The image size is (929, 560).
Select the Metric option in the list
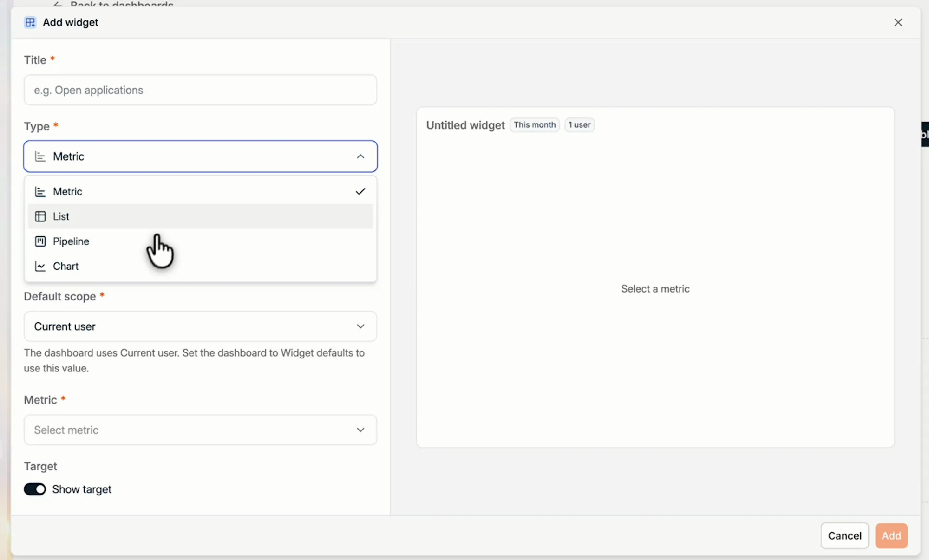coord(200,191)
